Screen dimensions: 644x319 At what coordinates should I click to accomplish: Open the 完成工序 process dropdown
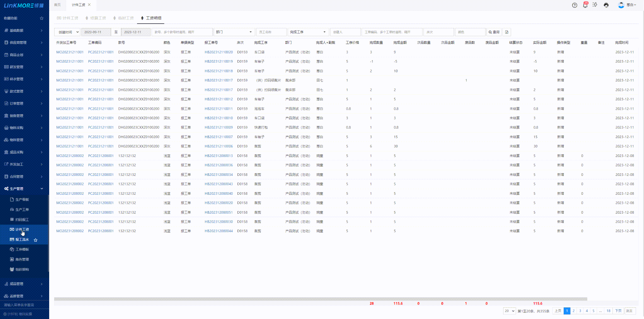pos(308,32)
